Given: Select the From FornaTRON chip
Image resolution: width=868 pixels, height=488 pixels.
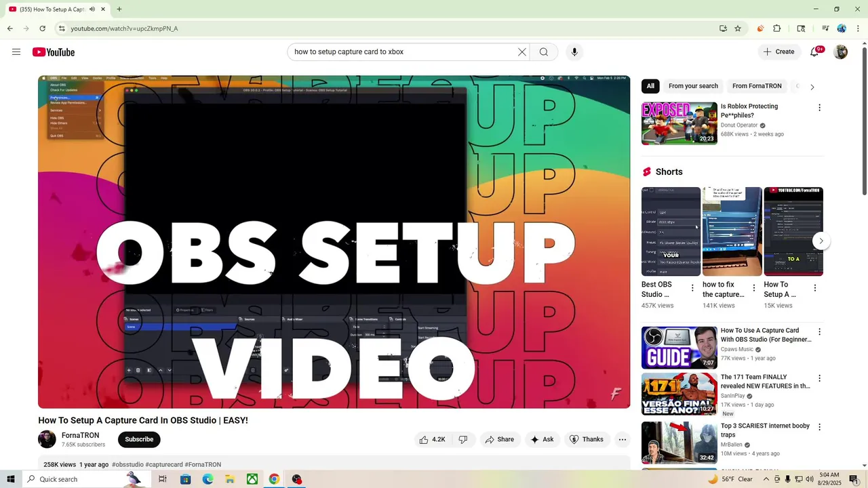Looking at the screenshot, I should (757, 86).
